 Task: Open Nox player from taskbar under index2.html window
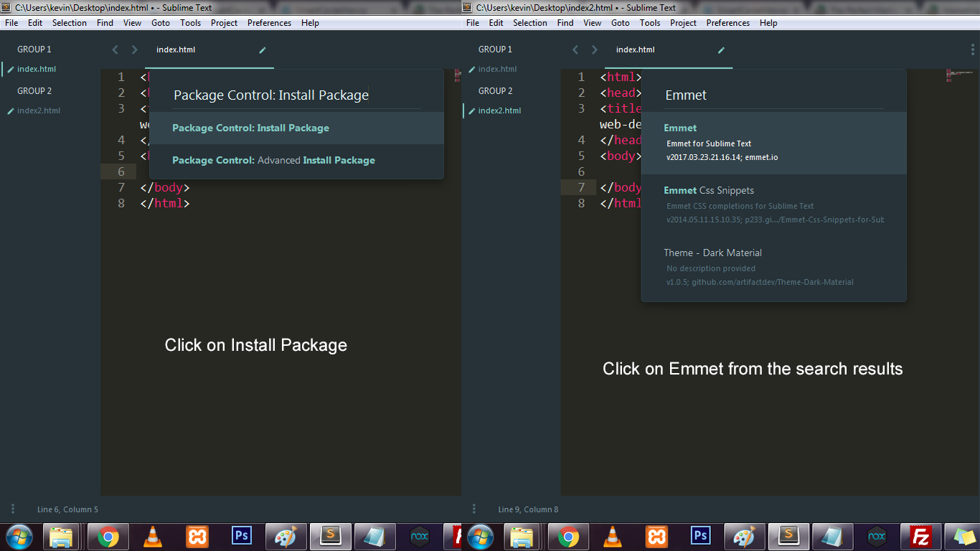(877, 536)
